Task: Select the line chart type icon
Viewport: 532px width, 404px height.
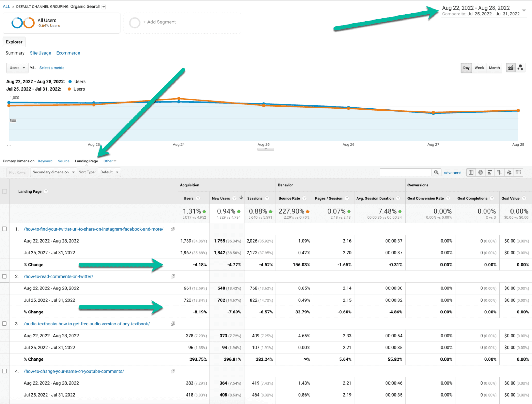Action: pos(510,68)
